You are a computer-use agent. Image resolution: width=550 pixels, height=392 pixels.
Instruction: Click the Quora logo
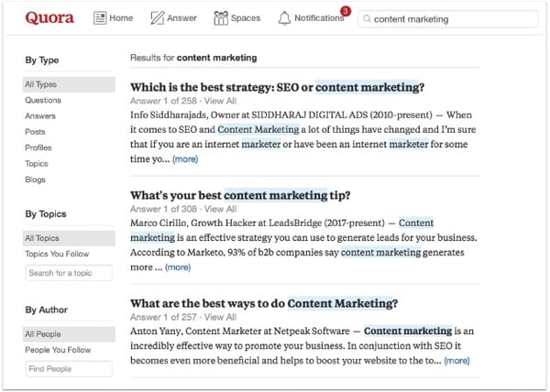click(x=49, y=17)
